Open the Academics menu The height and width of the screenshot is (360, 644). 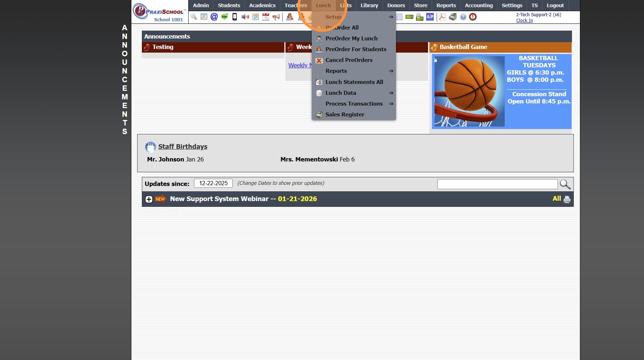(x=262, y=5)
